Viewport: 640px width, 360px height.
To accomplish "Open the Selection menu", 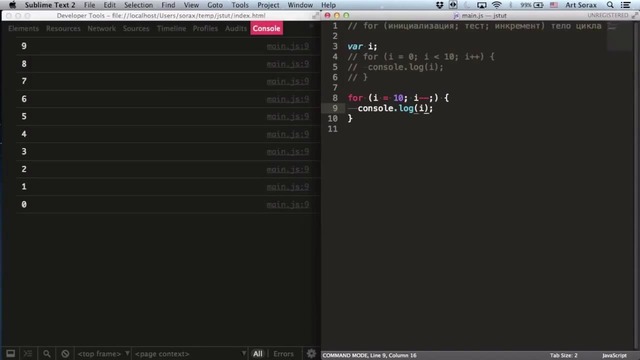I will (138, 5).
